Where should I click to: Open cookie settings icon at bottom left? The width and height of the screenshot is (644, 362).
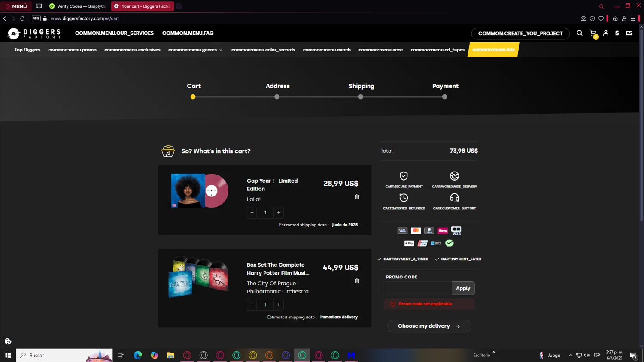8,341
